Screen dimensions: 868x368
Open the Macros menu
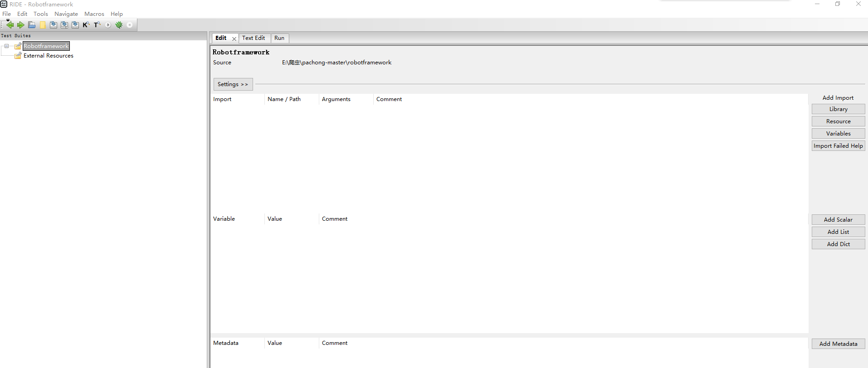point(94,14)
